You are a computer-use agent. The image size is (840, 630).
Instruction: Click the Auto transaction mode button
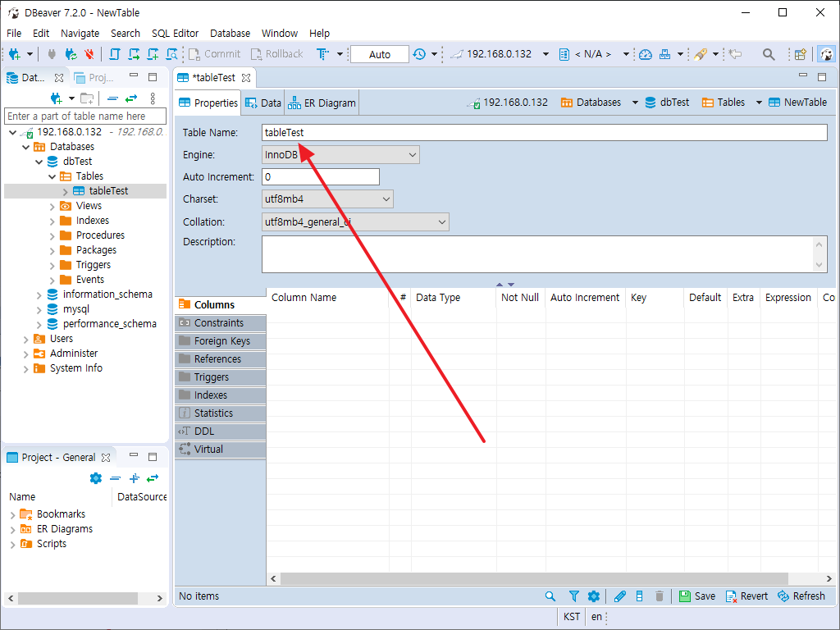[379, 54]
